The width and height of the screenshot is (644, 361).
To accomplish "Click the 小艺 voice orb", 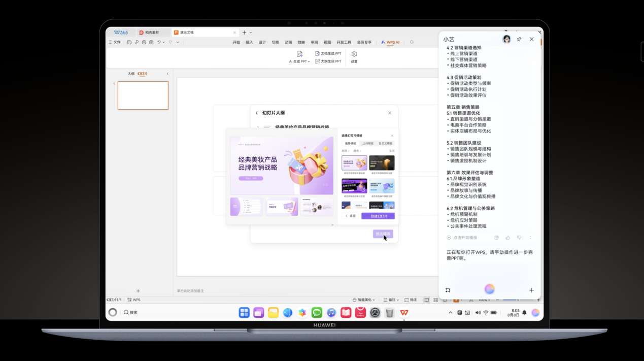I will [489, 289].
